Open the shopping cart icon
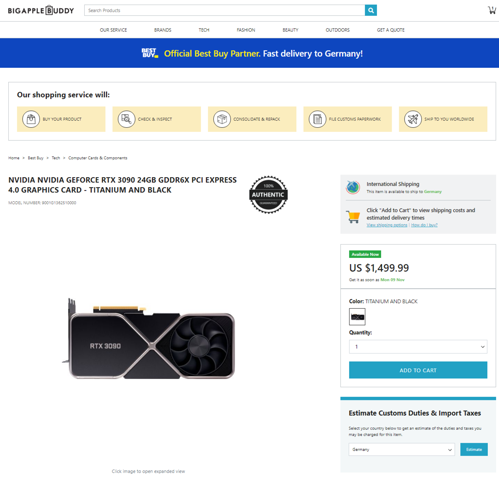Viewport: 499px width, 480px height. (x=492, y=10)
